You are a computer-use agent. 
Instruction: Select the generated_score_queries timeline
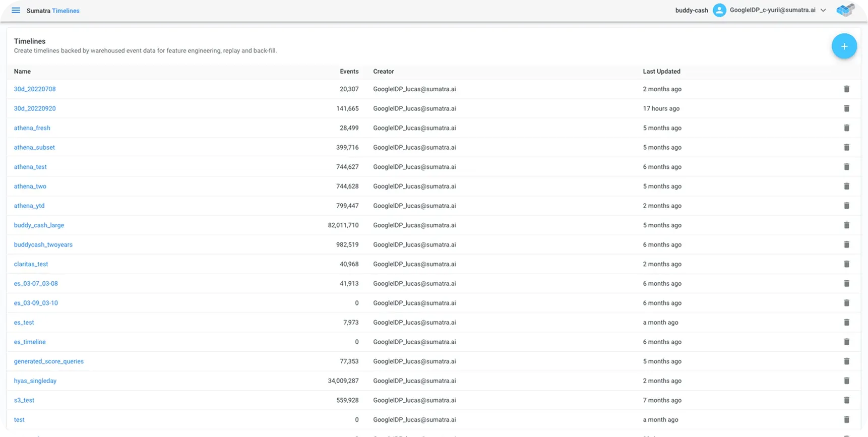click(x=49, y=361)
